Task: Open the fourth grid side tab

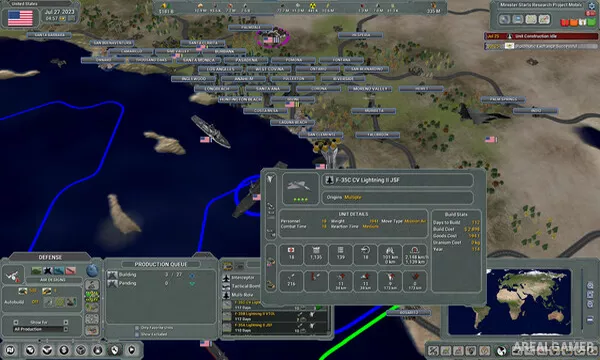Action: point(92,319)
